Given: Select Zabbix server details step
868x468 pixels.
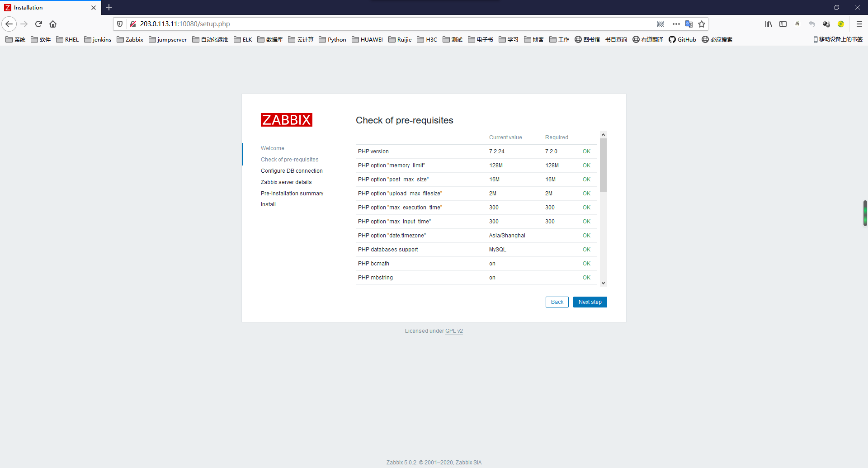Looking at the screenshot, I should pos(286,182).
